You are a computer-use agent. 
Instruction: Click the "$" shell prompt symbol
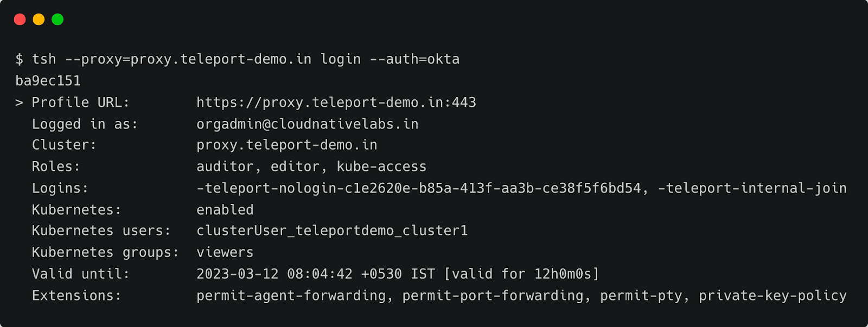(x=20, y=59)
